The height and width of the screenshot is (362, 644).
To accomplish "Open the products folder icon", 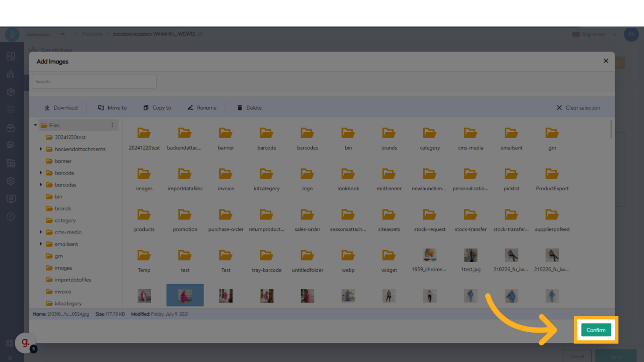I will pos(144,215).
